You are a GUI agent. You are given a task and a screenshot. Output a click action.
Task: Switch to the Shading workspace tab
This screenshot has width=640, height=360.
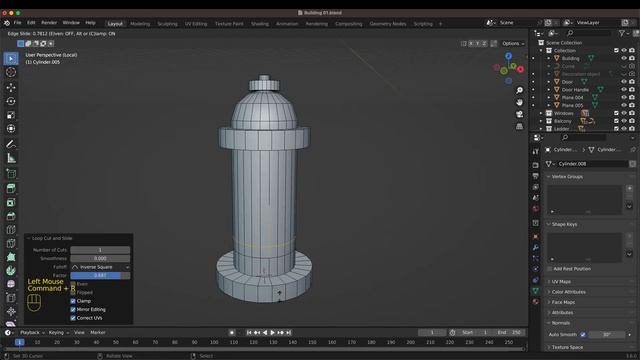point(260,24)
